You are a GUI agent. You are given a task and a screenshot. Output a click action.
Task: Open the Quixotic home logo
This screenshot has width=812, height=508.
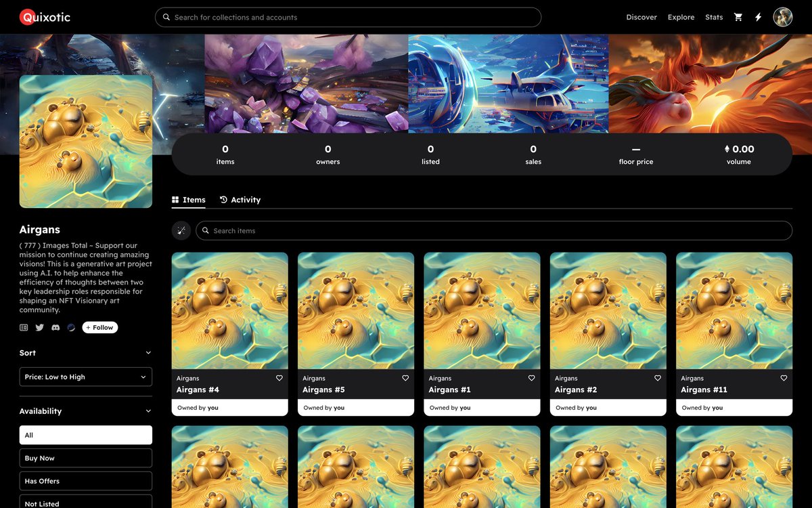45,17
